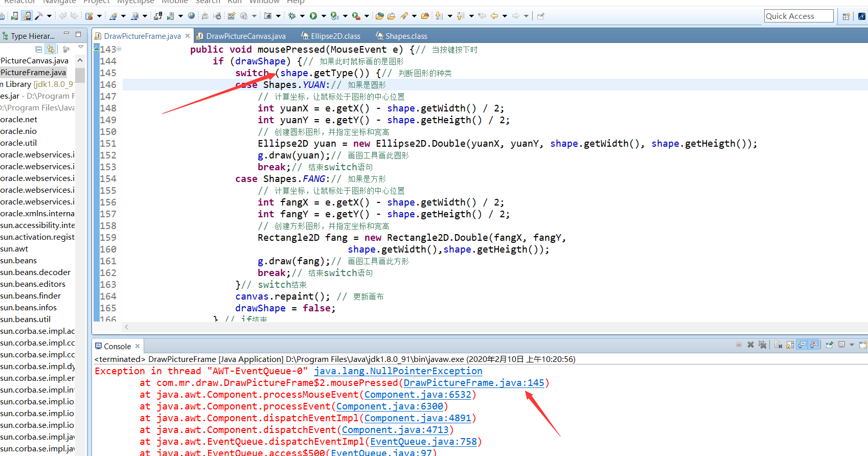Click the Undo arrow icon in toolbar
Image resolution: width=868 pixels, height=456 pixels.
click(62, 16)
